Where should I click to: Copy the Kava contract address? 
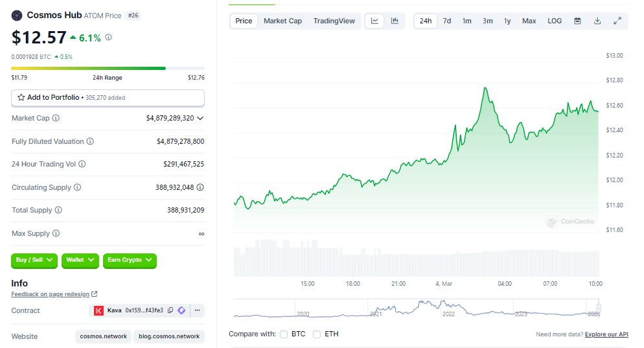point(170,310)
